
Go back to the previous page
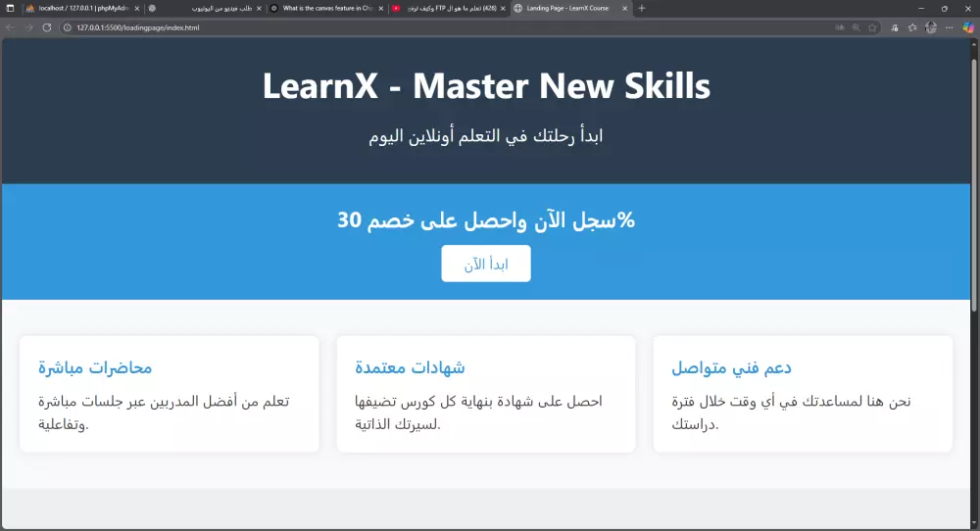[x=10, y=27]
